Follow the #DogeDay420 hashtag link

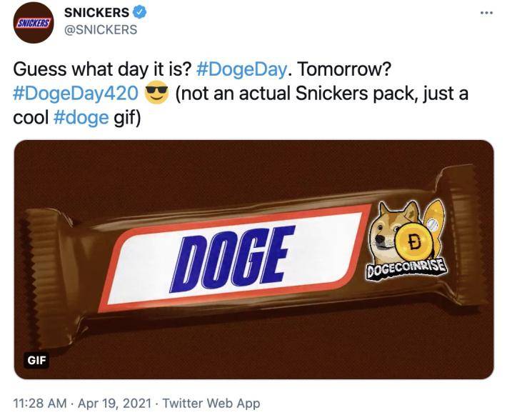(x=76, y=94)
